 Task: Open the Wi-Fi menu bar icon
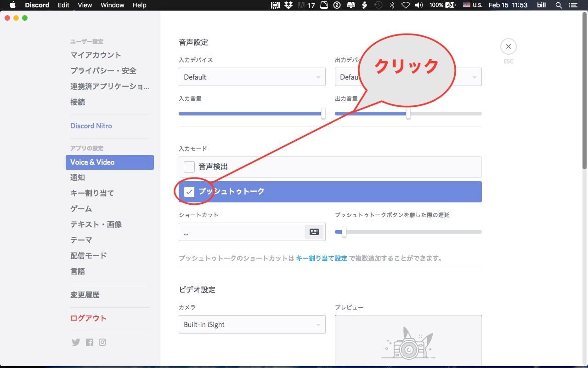pyautogui.click(x=406, y=5)
